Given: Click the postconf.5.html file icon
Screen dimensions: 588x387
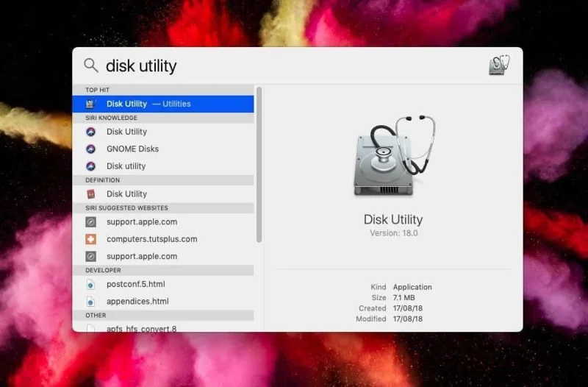Looking at the screenshot, I should tap(90, 284).
